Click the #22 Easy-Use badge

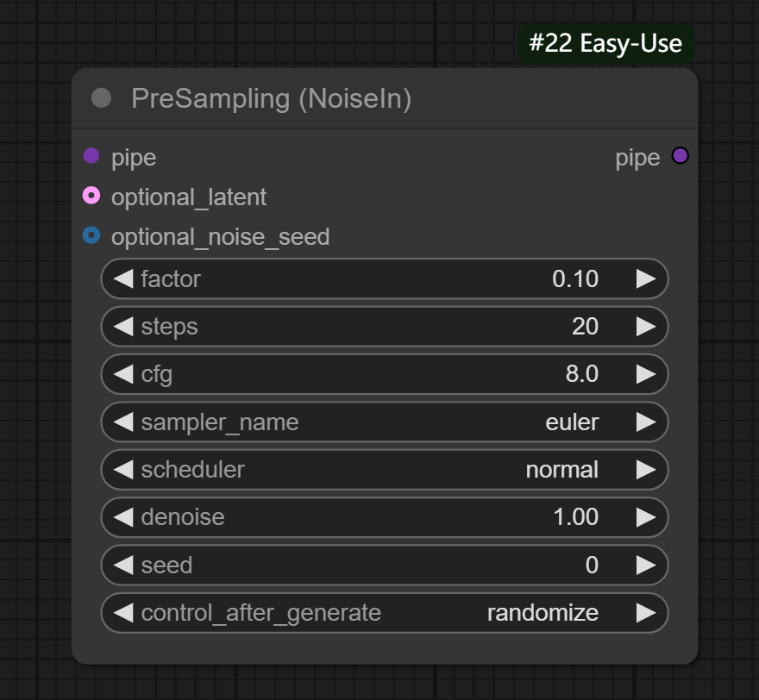coord(605,44)
